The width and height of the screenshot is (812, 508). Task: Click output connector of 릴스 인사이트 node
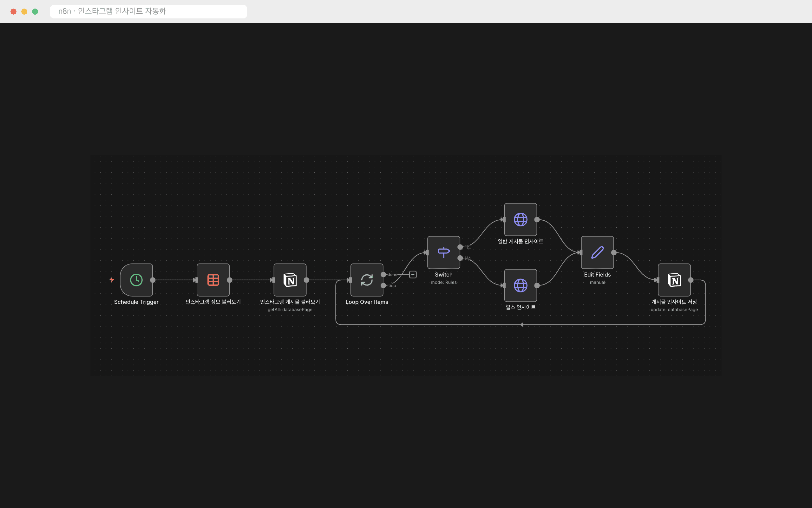click(537, 285)
